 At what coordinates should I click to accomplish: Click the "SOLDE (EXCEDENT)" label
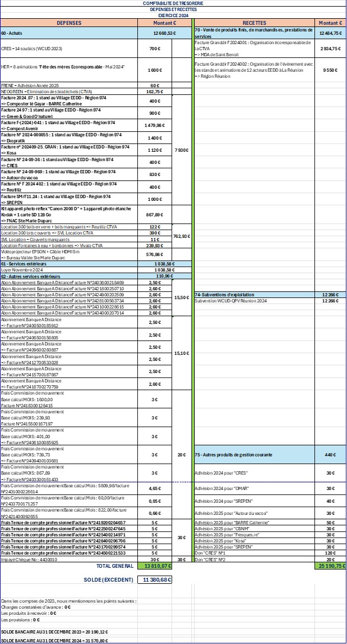click(109, 580)
